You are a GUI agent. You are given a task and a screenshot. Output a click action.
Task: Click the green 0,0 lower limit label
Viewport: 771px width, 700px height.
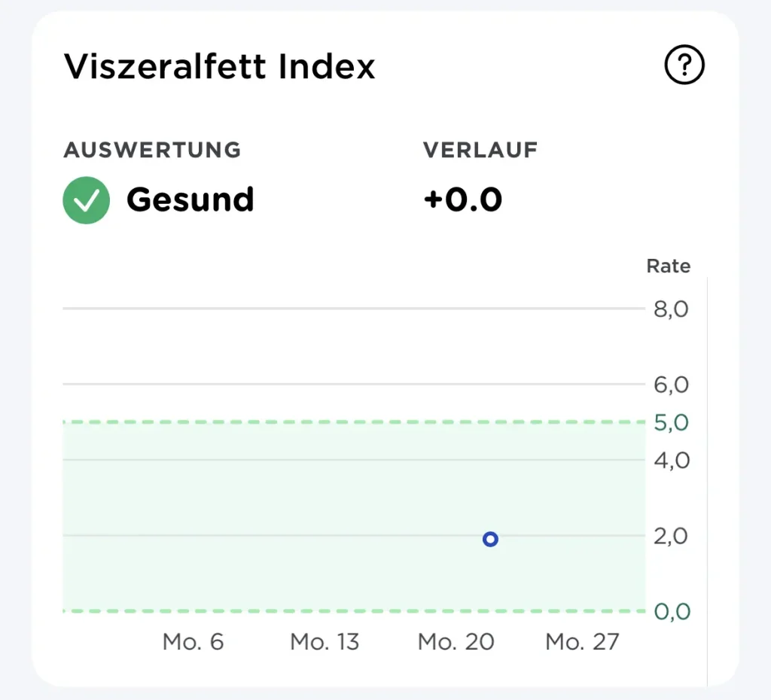pos(672,611)
